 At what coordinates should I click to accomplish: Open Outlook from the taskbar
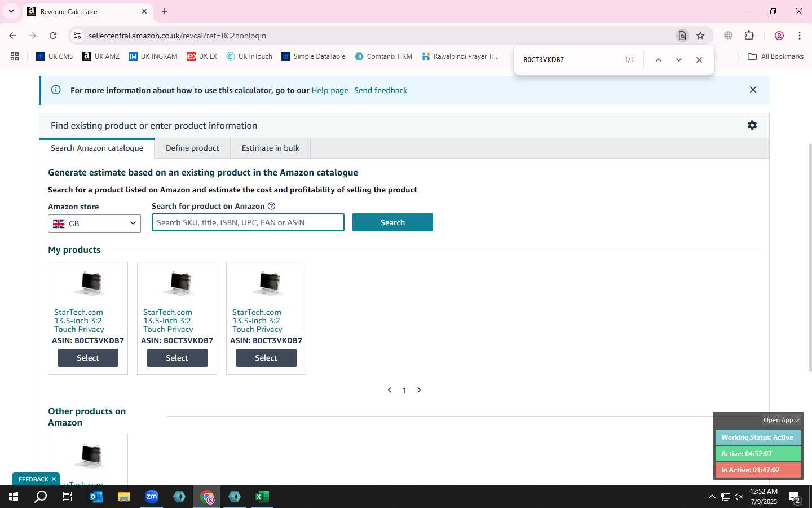point(96,497)
